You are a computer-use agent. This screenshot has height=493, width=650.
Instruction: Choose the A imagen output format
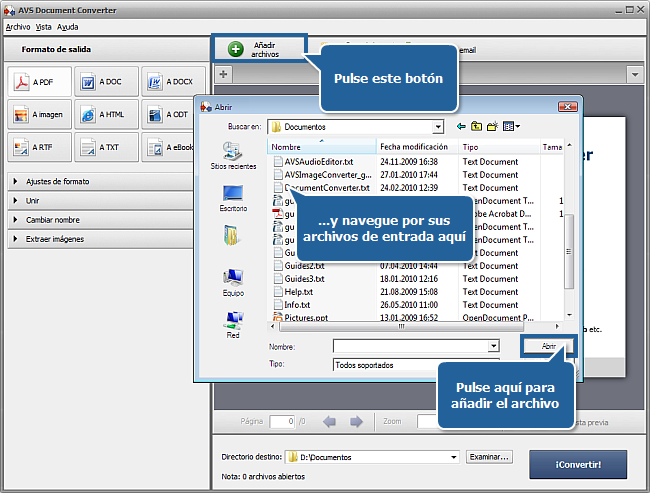coord(39,114)
